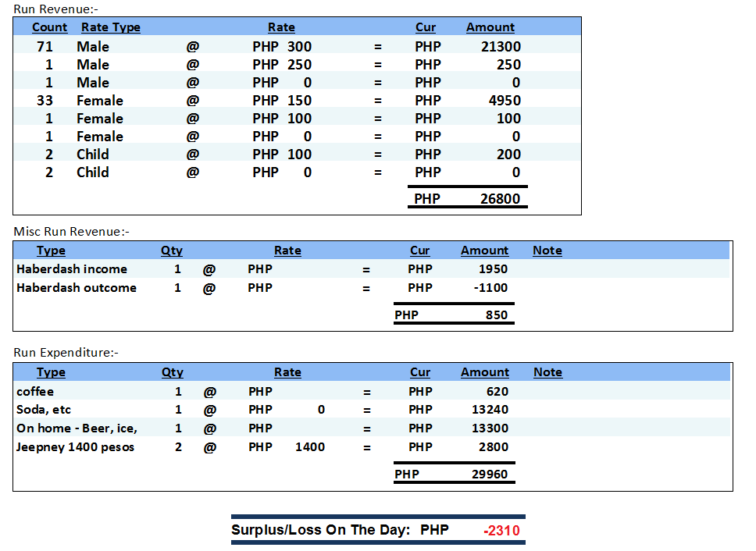The image size is (756, 551).
Task: Click the red -2310 surplus/loss value
Action: coord(501,531)
